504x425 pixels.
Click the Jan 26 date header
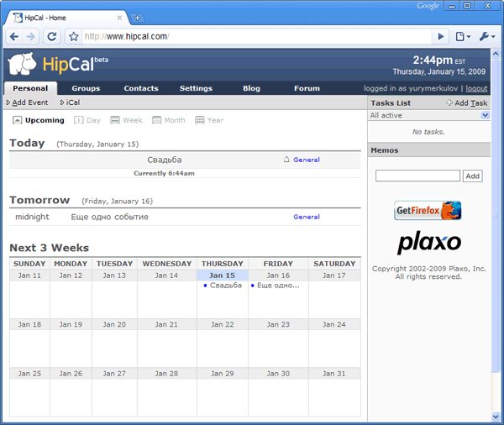tap(71, 374)
